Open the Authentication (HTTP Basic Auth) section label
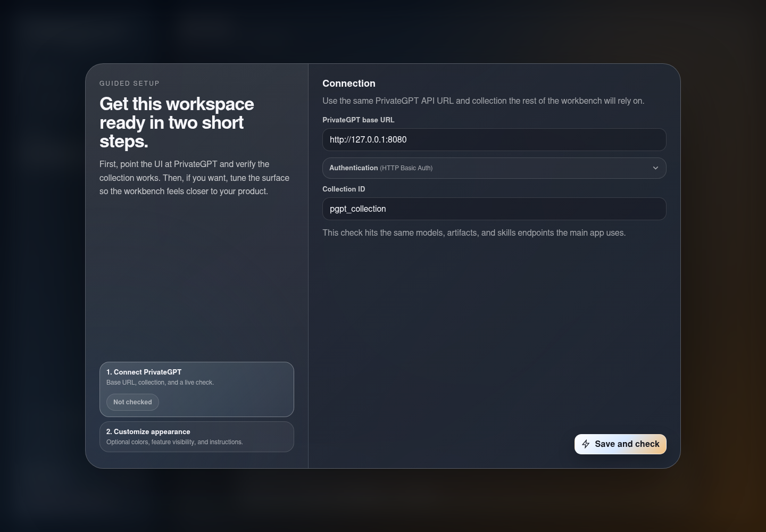The height and width of the screenshot is (532, 766). tap(381, 168)
